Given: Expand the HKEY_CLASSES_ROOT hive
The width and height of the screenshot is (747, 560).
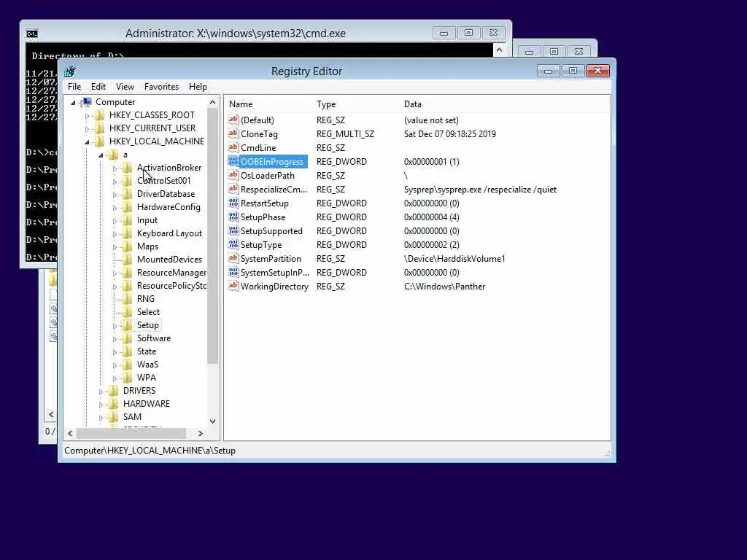Looking at the screenshot, I should [87, 116].
